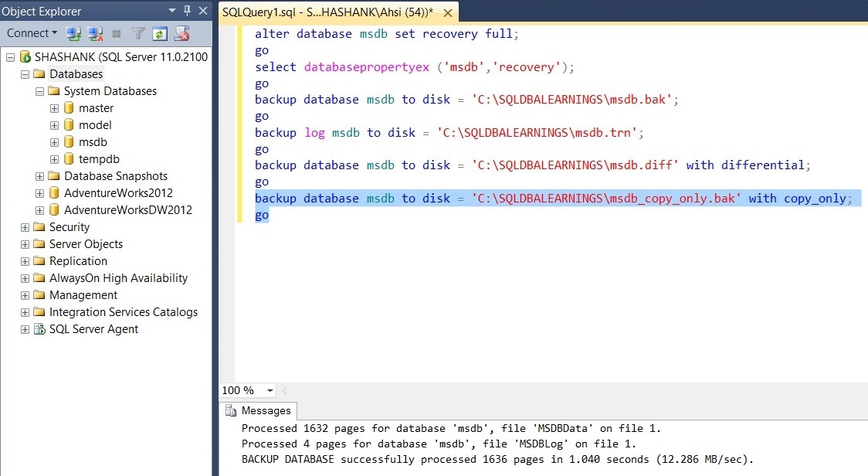The image size is (868, 476).
Task: Refresh the Object Explorer tree
Action: (160, 33)
